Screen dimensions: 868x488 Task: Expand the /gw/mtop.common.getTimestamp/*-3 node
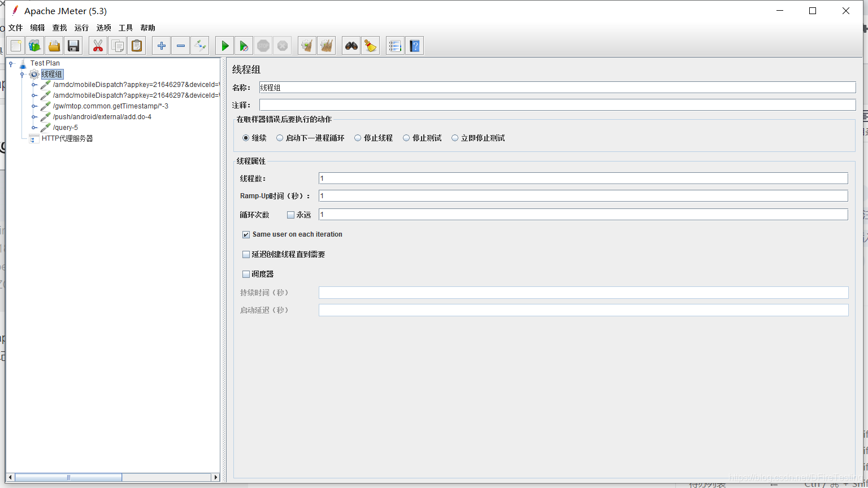point(34,106)
